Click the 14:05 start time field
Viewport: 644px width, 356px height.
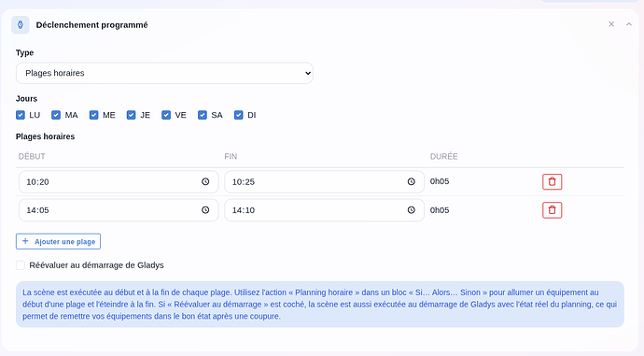pos(119,210)
